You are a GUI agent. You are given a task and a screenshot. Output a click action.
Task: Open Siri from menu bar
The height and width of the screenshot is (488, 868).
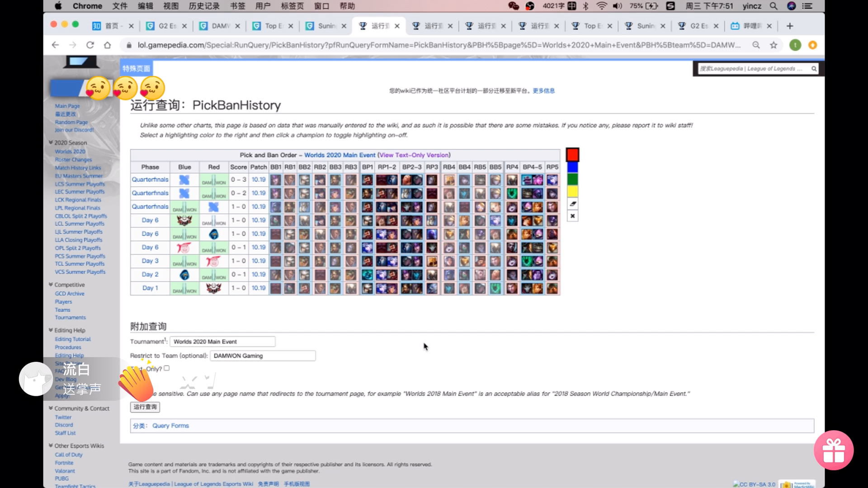coord(791,6)
